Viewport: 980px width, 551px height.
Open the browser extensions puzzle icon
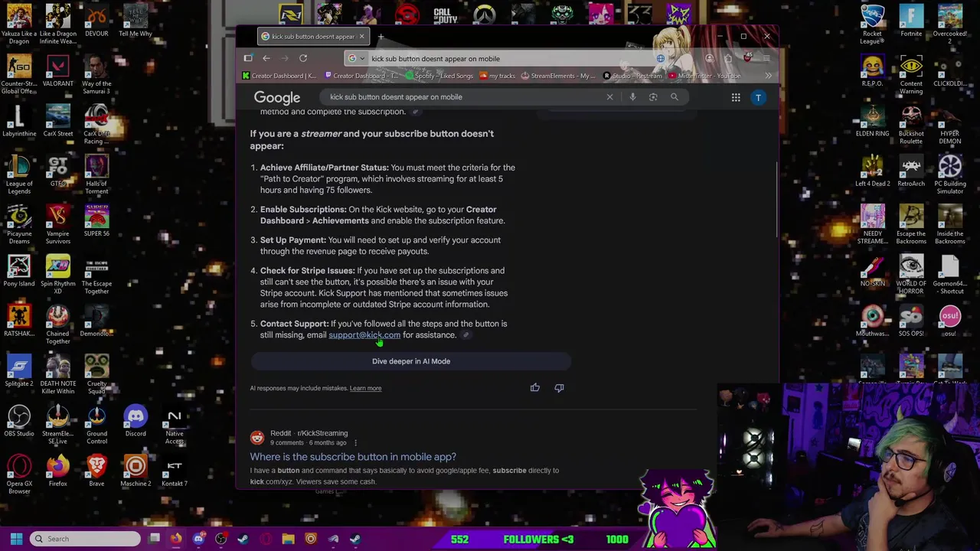click(x=728, y=58)
